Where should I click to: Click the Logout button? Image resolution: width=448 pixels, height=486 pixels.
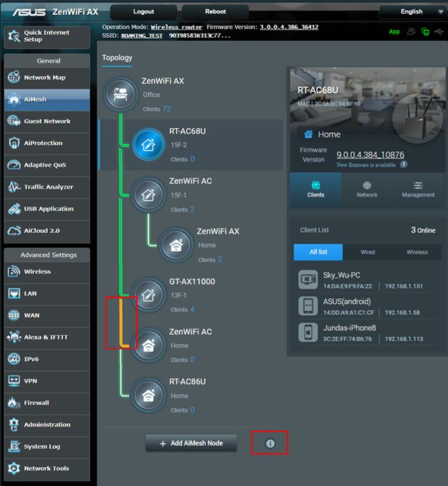pyautogui.click(x=144, y=11)
